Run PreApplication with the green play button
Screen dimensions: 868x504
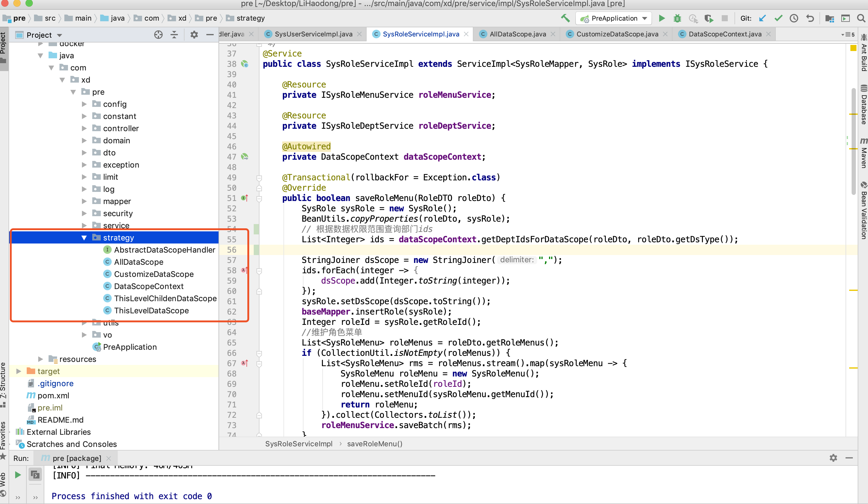[x=662, y=18]
